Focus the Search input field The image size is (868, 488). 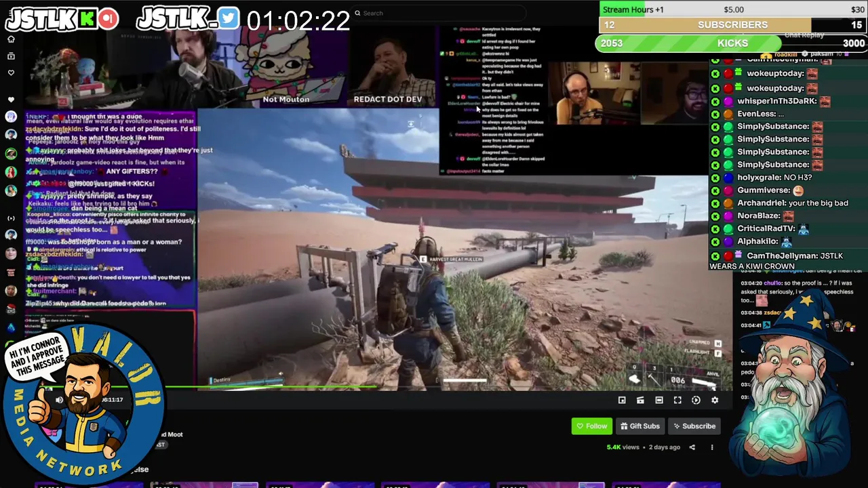(439, 13)
